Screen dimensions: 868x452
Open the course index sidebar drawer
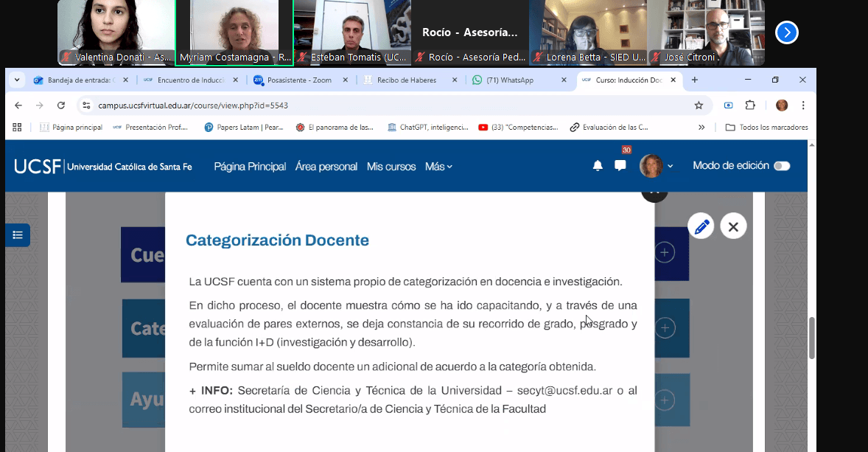click(x=18, y=235)
